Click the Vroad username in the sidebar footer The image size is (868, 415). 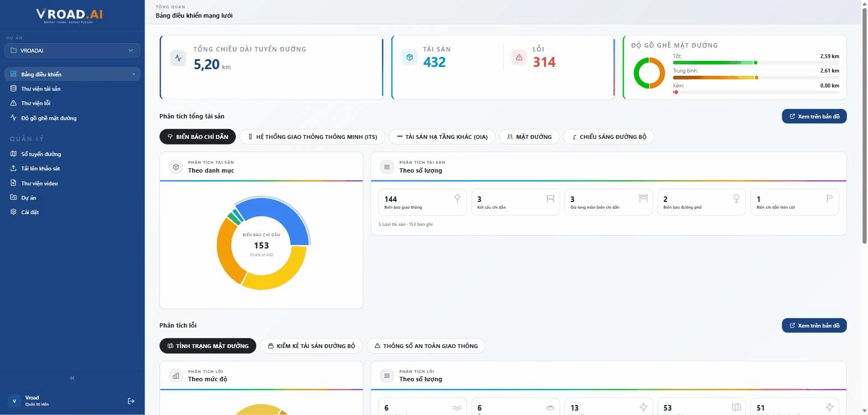coord(32,398)
